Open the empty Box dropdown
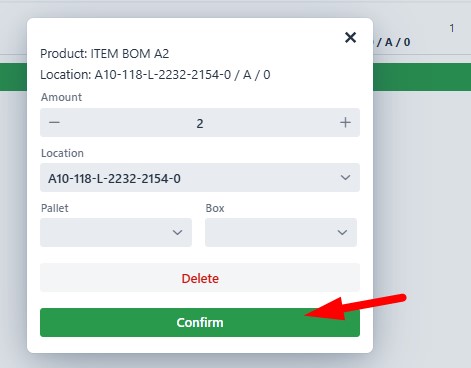The image size is (471, 368). pyautogui.click(x=281, y=232)
